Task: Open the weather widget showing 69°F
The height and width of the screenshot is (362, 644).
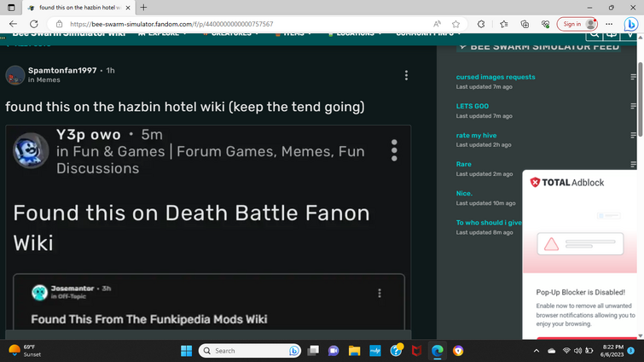Action: click(26, 351)
